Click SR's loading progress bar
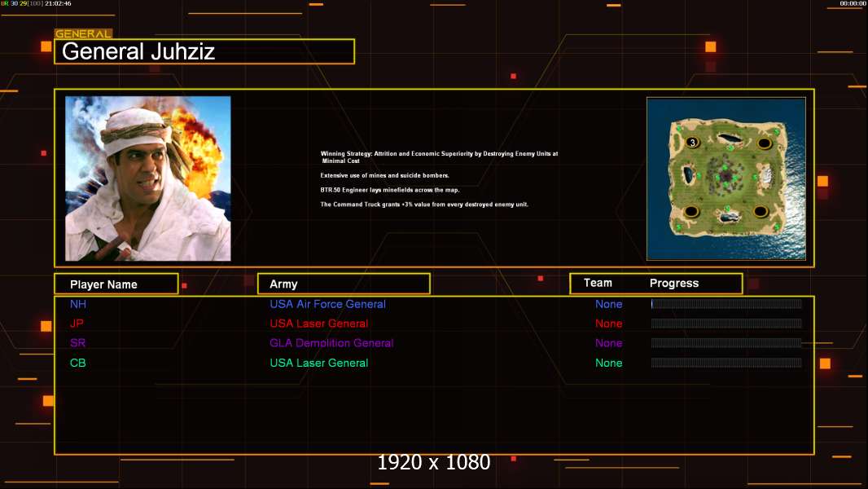The width and height of the screenshot is (868, 489). 726,343
